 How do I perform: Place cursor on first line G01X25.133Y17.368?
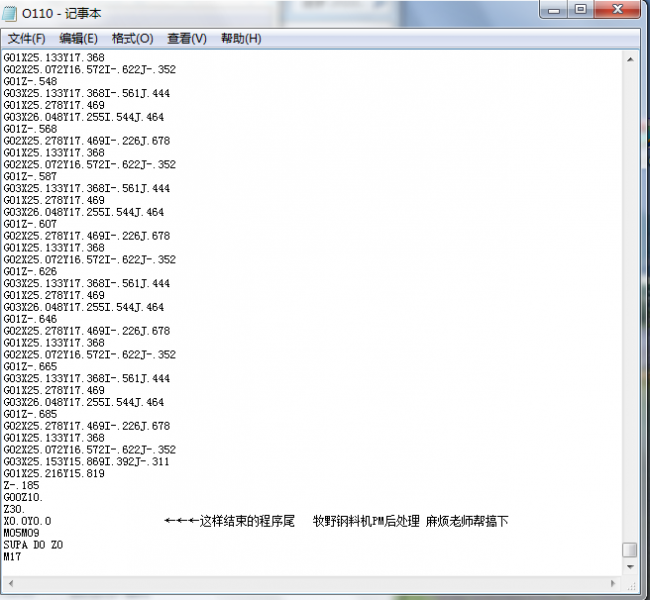[x=54, y=57]
